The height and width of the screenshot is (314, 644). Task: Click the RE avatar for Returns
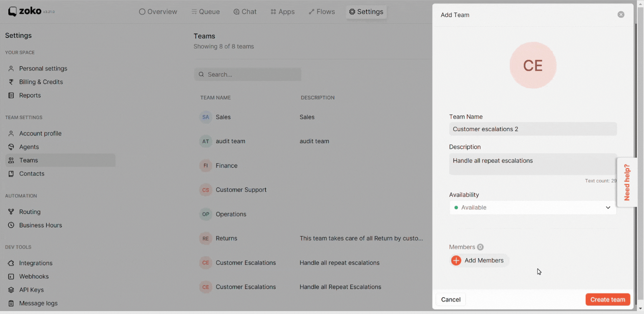pyautogui.click(x=206, y=238)
